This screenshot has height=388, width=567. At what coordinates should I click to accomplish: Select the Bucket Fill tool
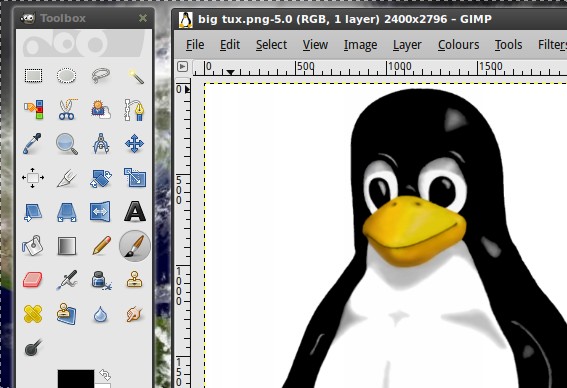tap(33, 246)
